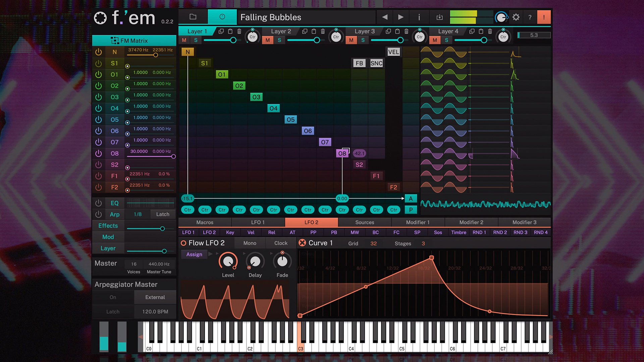Screen dimensions: 644x362
Task: Open the Sources tab
Action: 365,222
